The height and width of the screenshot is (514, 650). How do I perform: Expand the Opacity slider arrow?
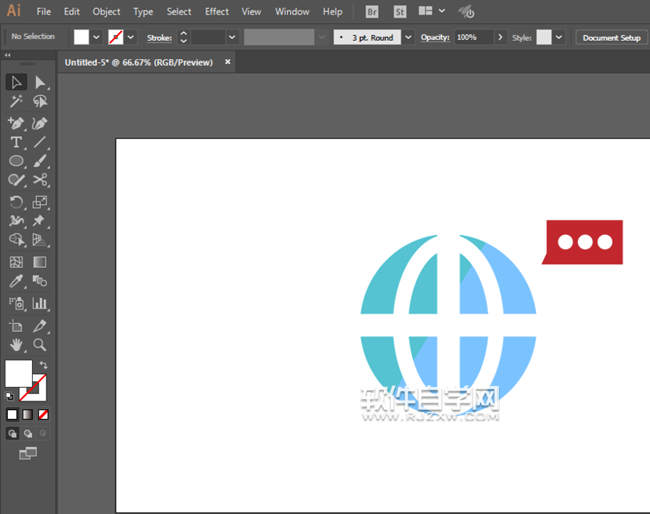click(499, 37)
